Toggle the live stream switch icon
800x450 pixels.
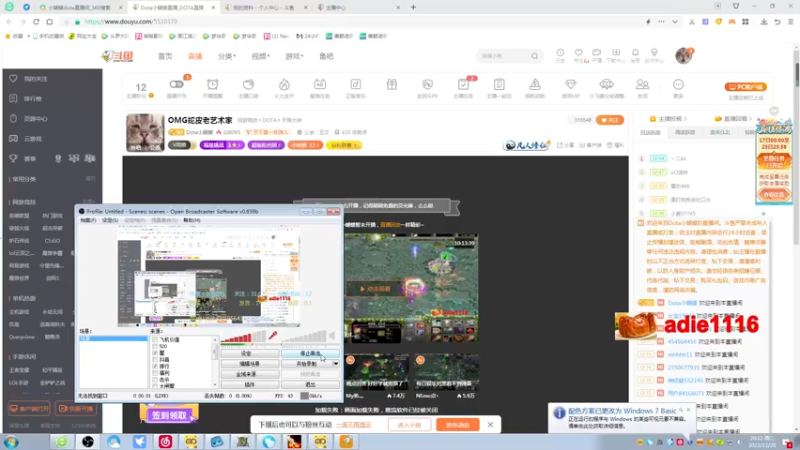[177, 84]
